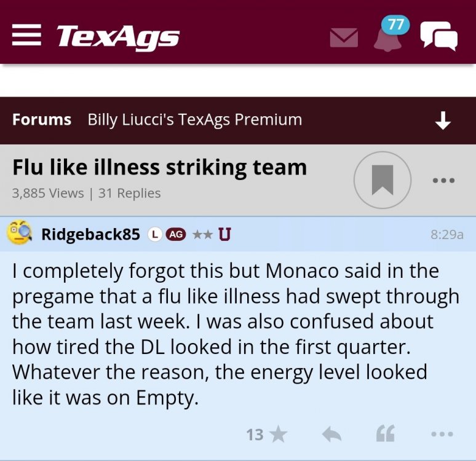Click the TexAgs logo
This screenshot has height=461, width=476.
click(117, 36)
